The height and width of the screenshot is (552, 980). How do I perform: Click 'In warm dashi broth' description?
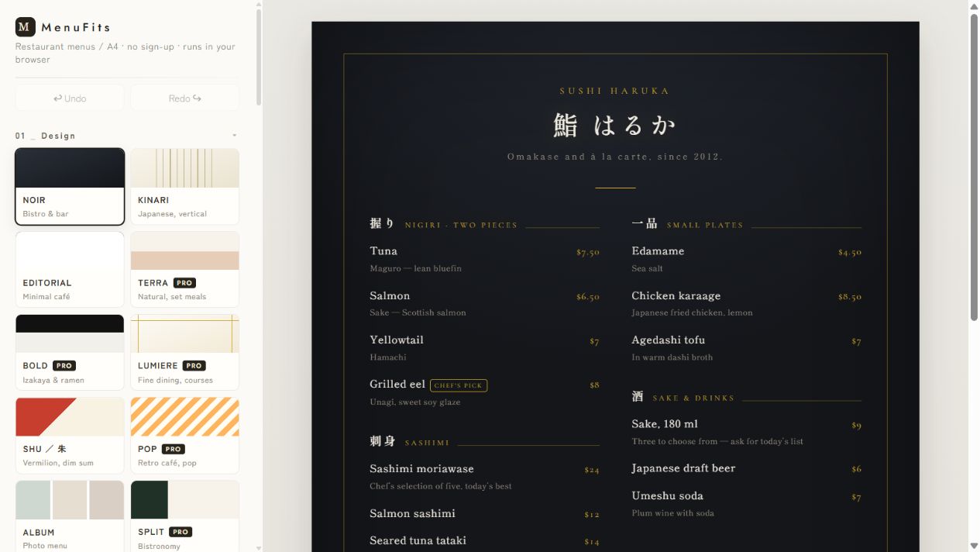(x=672, y=357)
